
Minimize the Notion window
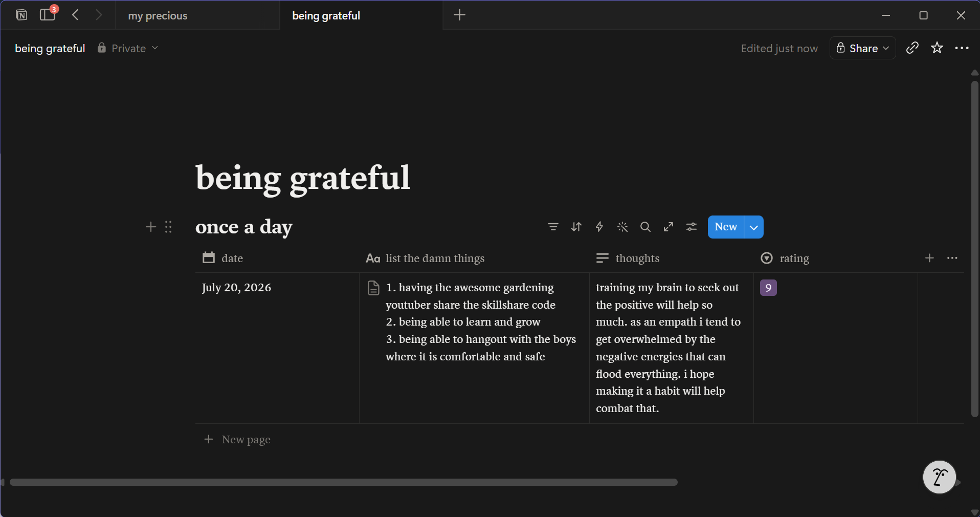(x=886, y=15)
